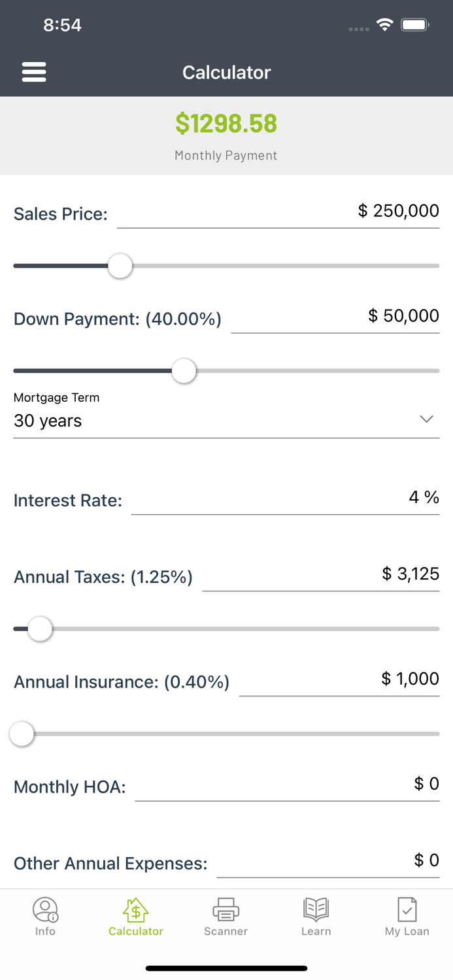Click the Down Payment slider knob

pos(184,370)
